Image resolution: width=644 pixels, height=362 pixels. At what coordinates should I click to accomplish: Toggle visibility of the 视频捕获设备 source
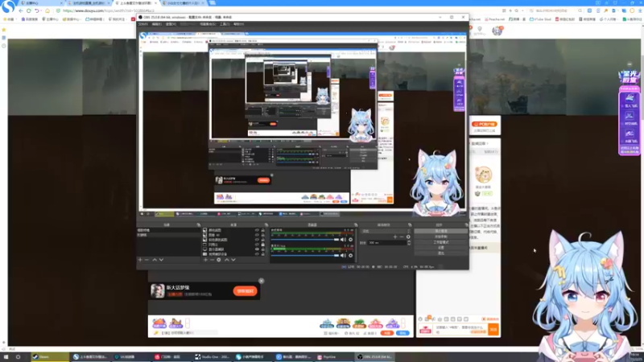(257, 254)
